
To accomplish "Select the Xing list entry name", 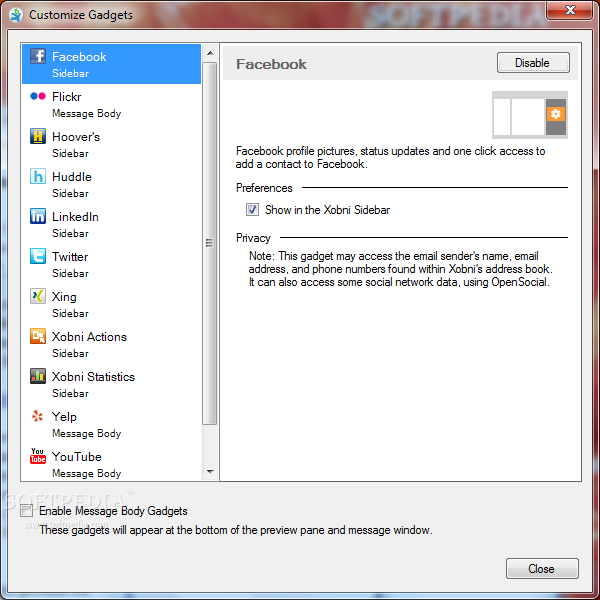I will pyautogui.click(x=64, y=297).
